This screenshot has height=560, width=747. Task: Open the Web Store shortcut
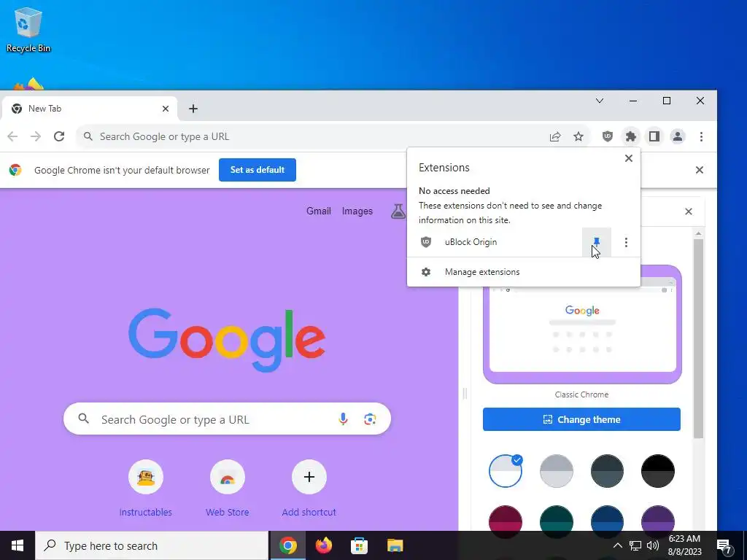tap(228, 489)
